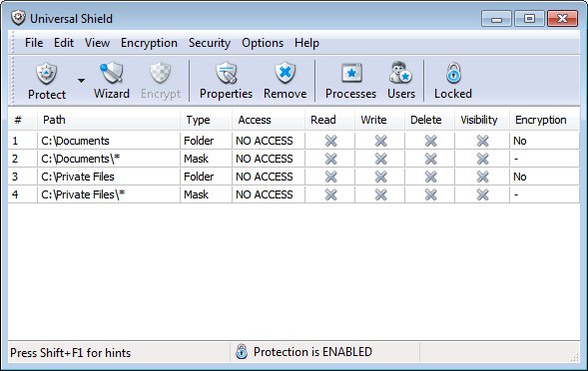
Task: Toggle Write X for C:\Documents\* mask row
Action: 380,159
